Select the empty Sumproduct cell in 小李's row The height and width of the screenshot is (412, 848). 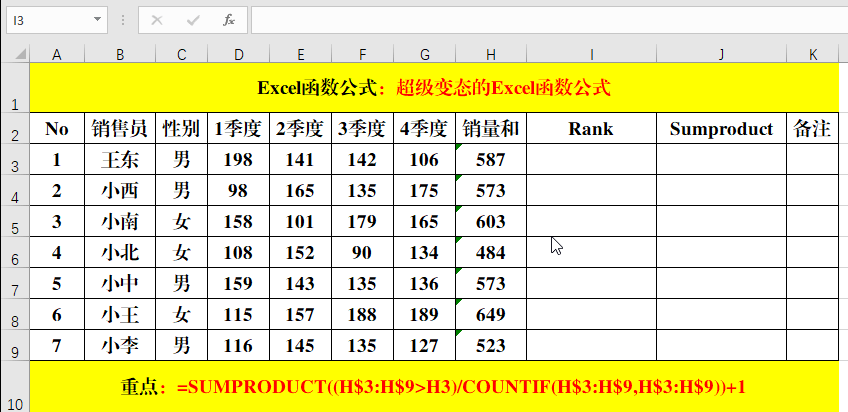(x=721, y=345)
